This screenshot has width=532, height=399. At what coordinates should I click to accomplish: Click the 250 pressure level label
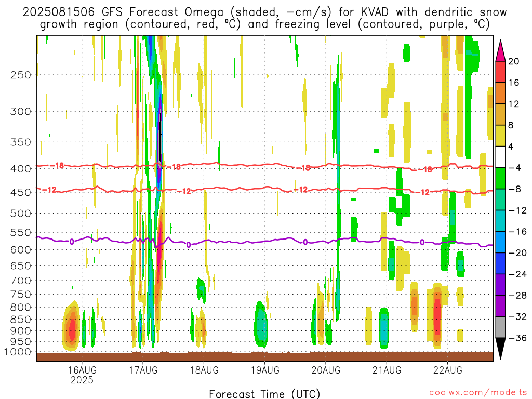coord(21,75)
